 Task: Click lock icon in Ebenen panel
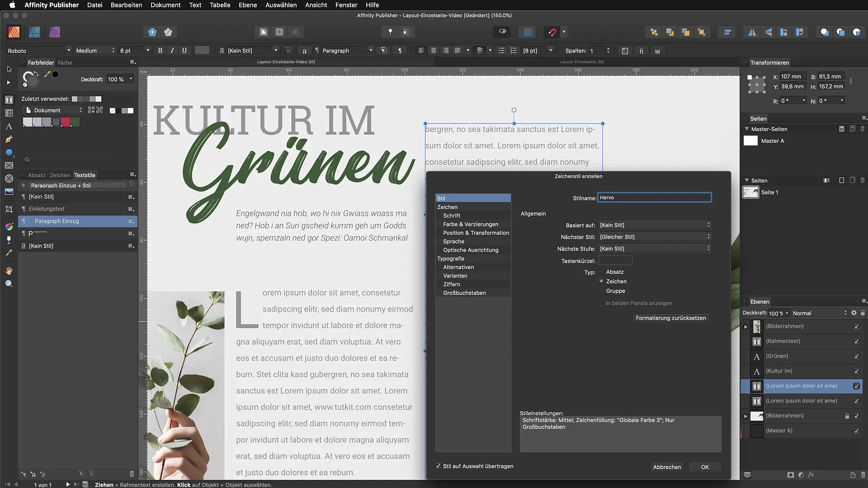click(x=863, y=313)
